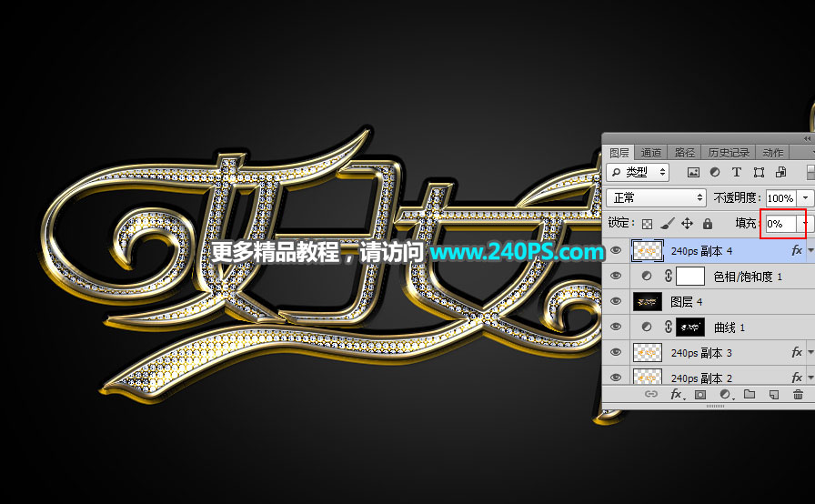Image resolution: width=815 pixels, height=504 pixels.
Task: Filter layers by pixel image icon
Action: [x=693, y=173]
